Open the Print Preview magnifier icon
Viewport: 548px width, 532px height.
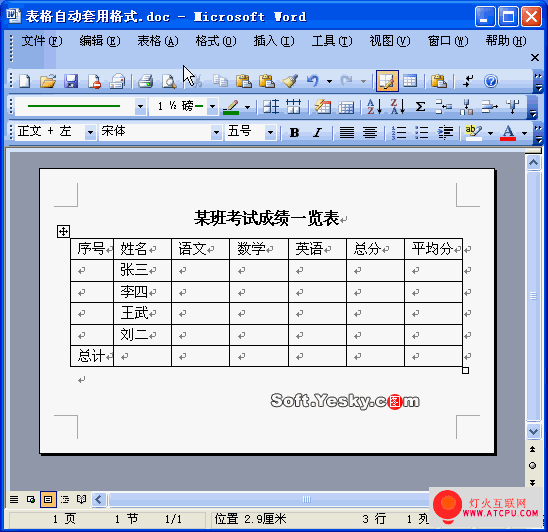pyautogui.click(x=169, y=81)
